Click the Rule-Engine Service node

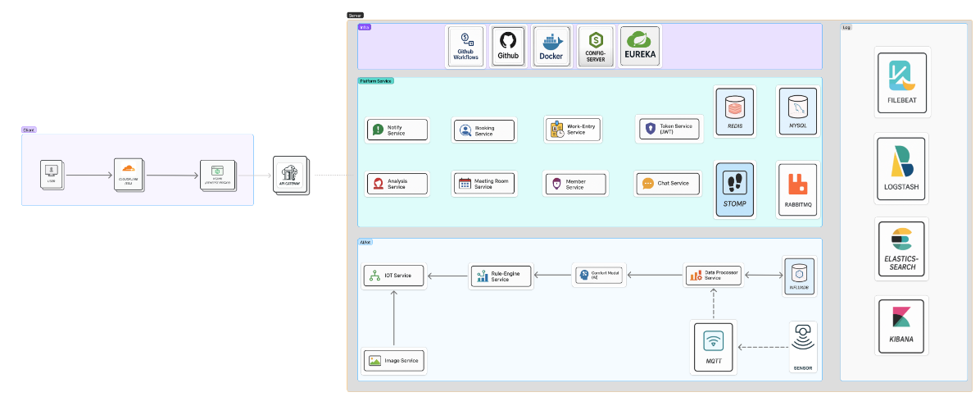pos(501,276)
